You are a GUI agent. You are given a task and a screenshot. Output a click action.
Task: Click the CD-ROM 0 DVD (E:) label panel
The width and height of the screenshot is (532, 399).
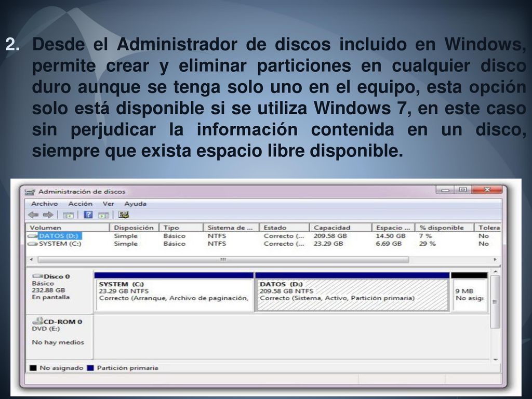(59, 337)
